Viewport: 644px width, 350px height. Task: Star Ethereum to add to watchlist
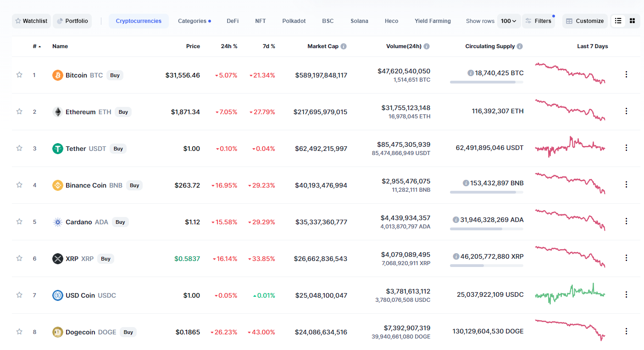coord(19,111)
